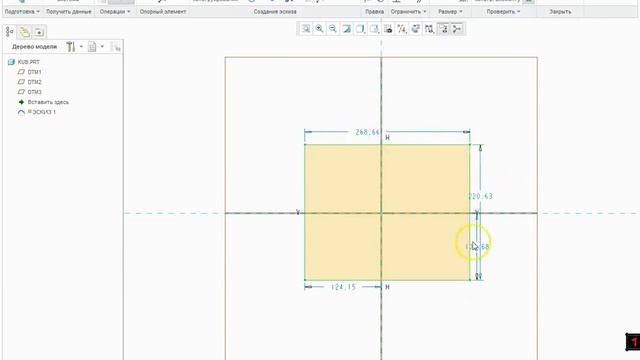Select the Zoom Out tool

[x=333, y=29]
